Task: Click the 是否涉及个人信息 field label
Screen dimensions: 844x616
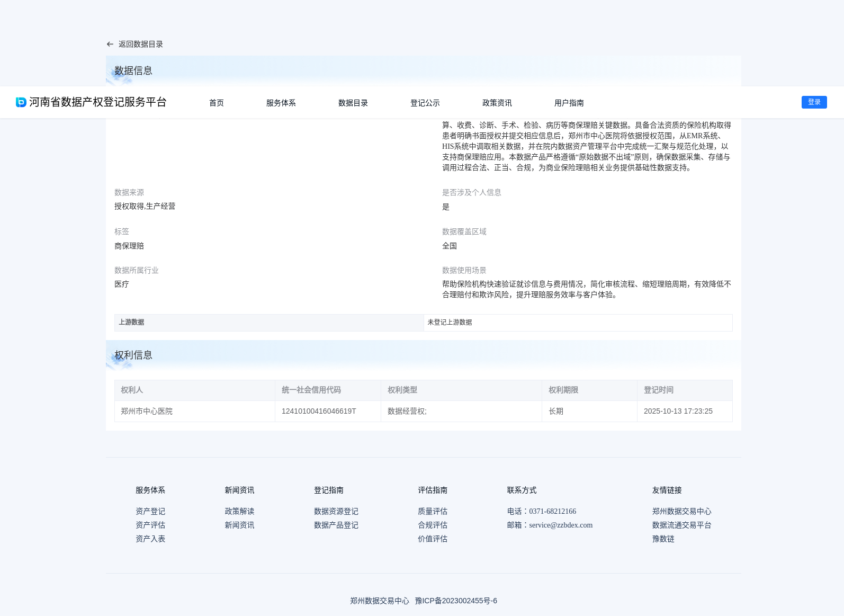Action: point(472,192)
